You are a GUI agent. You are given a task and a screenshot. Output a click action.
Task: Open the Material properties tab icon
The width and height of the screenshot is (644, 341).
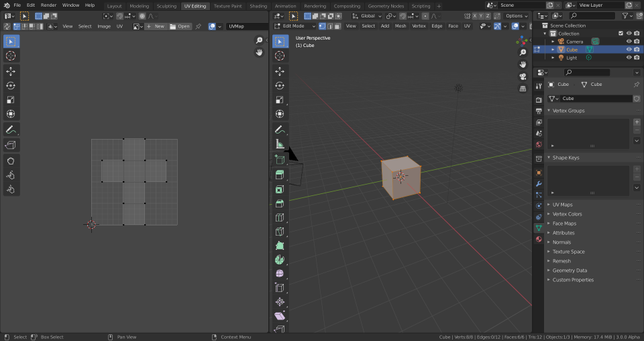[x=539, y=240]
